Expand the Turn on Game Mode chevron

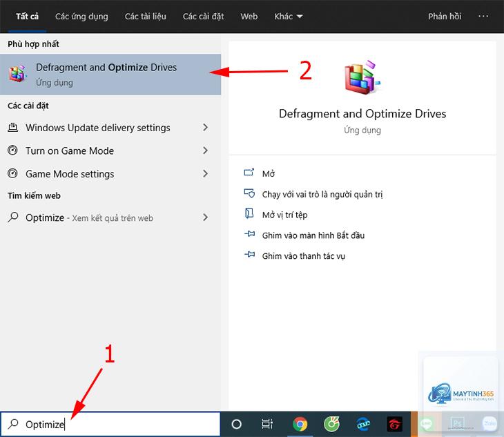(x=205, y=150)
